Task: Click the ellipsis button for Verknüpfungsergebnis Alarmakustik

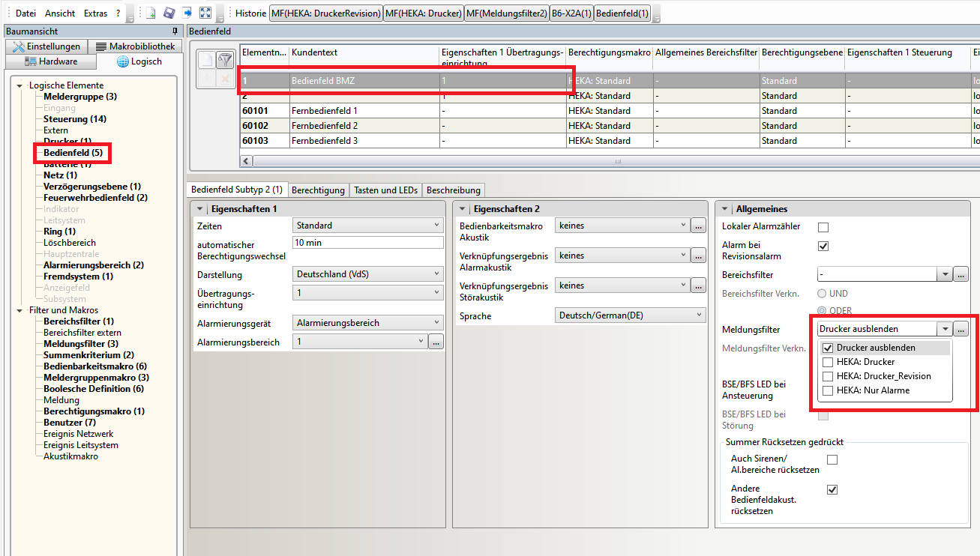Action: point(699,256)
